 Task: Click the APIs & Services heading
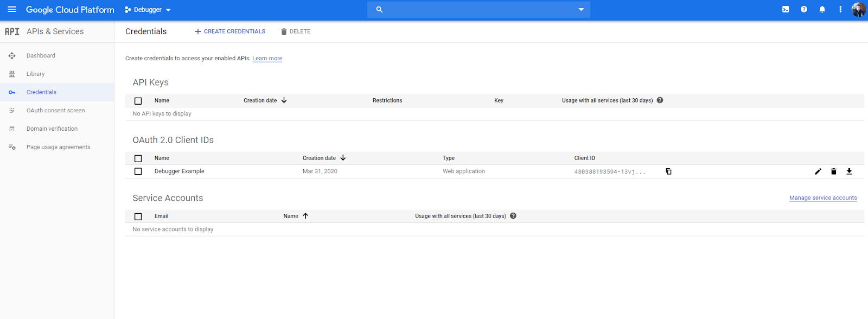55,31
